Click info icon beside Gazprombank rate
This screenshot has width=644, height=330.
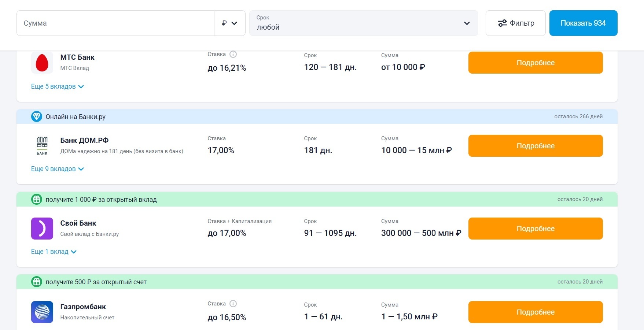[x=233, y=304]
